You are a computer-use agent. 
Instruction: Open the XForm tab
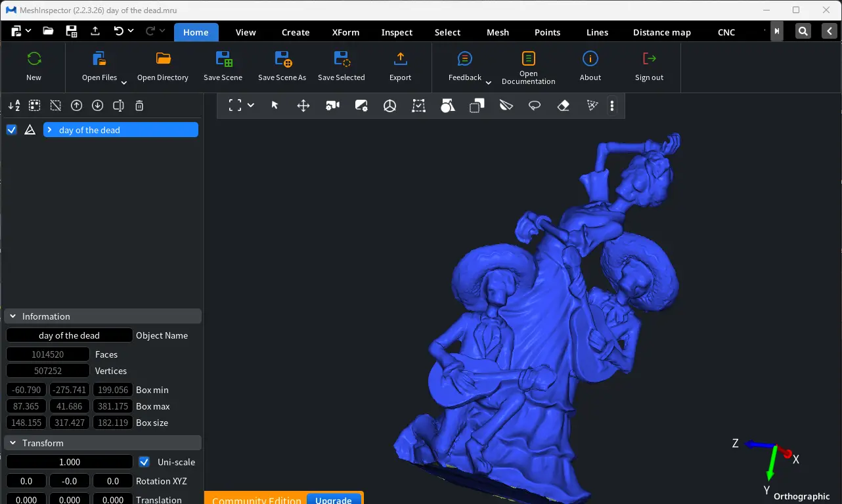pos(345,32)
